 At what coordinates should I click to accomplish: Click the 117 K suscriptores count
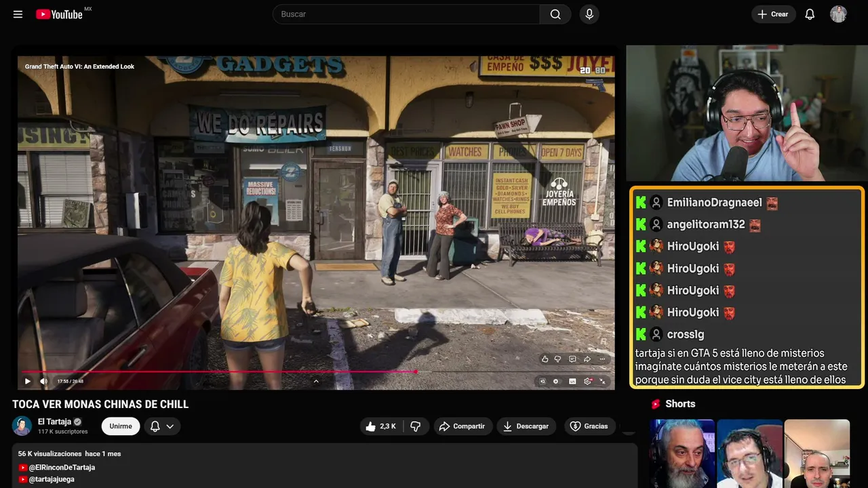[63, 432]
